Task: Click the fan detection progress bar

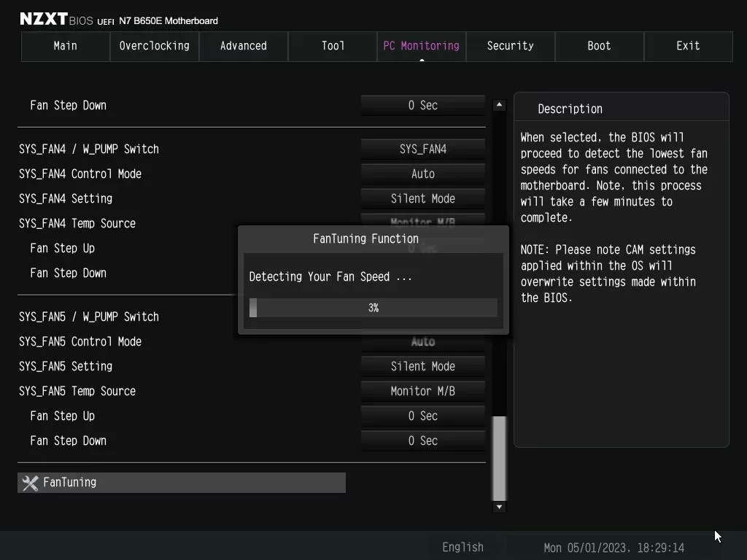Action: (x=373, y=308)
